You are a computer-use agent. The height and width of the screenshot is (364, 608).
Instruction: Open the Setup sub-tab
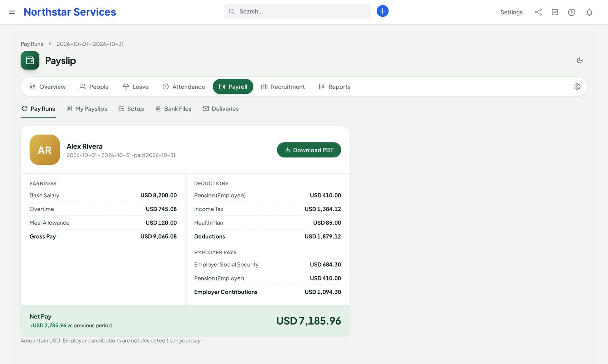point(131,109)
